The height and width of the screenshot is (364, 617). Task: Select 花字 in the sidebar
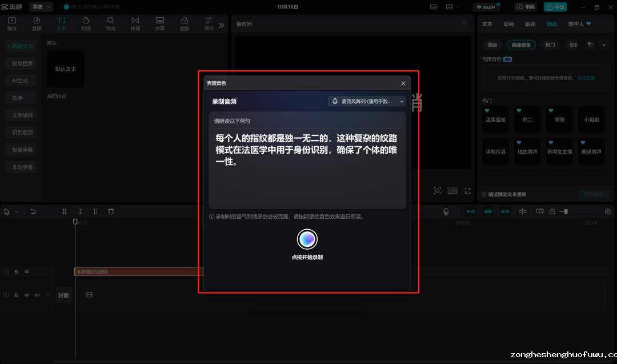click(21, 98)
